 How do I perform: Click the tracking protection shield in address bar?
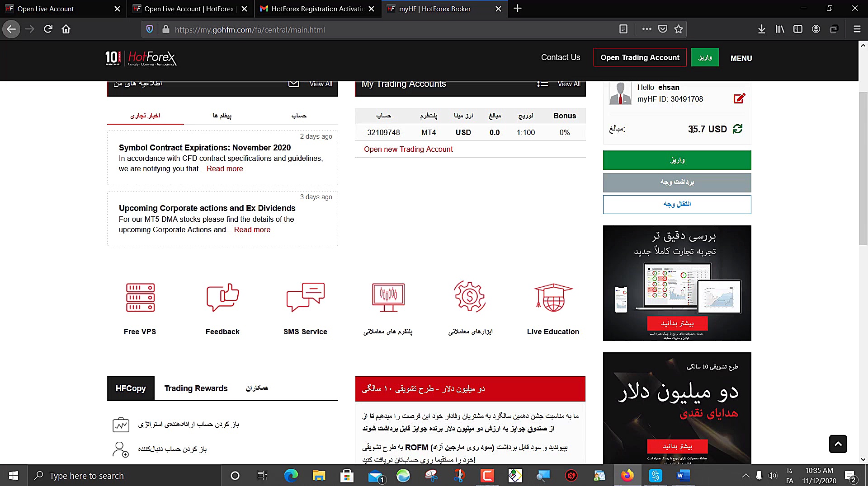pyautogui.click(x=149, y=29)
